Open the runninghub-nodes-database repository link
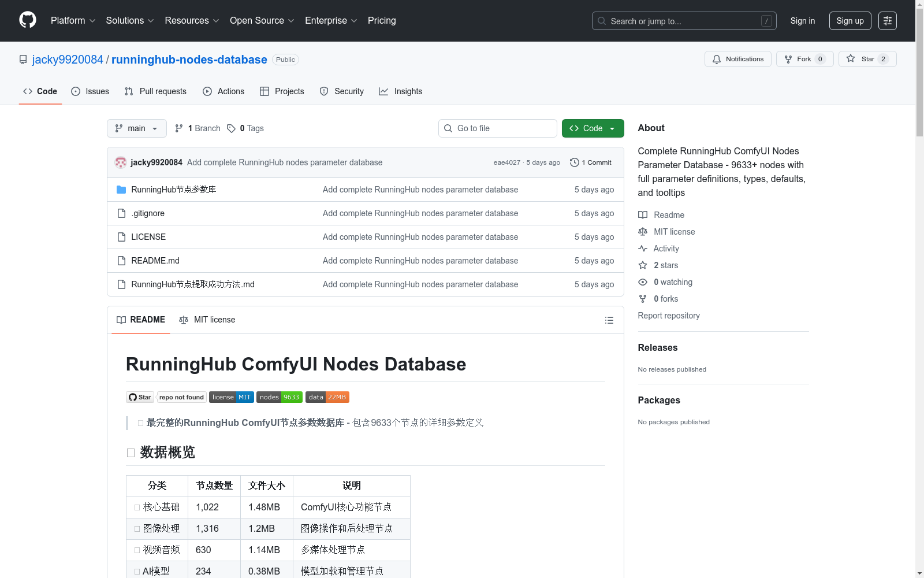The width and height of the screenshot is (924, 578). point(189,60)
